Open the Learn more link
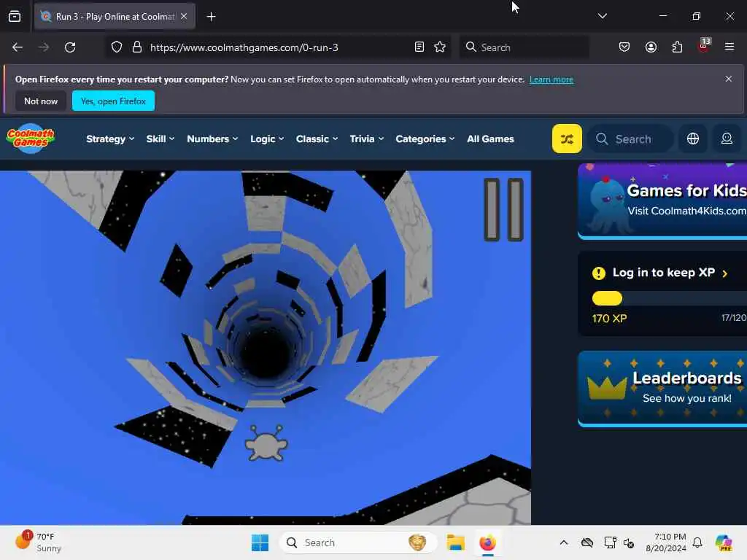Image resolution: width=747 pixels, height=560 pixels. click(551, 79)
